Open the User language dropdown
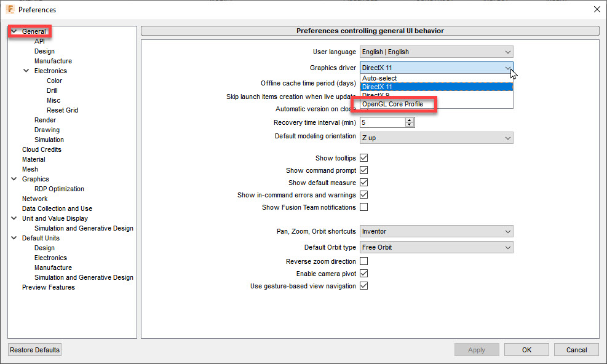The image size is (607, 364). point(435,52)
